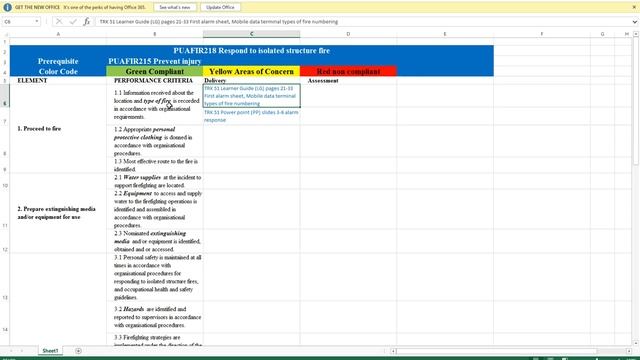Screen dimensions: 640x360
Task: Click the vertical scrollbar up arrow
Action: tap(636, 34)
